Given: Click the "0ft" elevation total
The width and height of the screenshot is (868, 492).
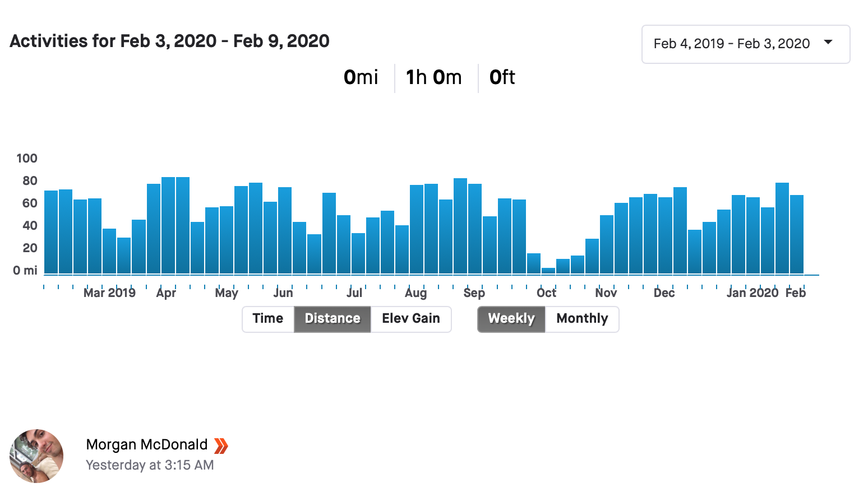Looking at the screenshot, I should point(502,77).
